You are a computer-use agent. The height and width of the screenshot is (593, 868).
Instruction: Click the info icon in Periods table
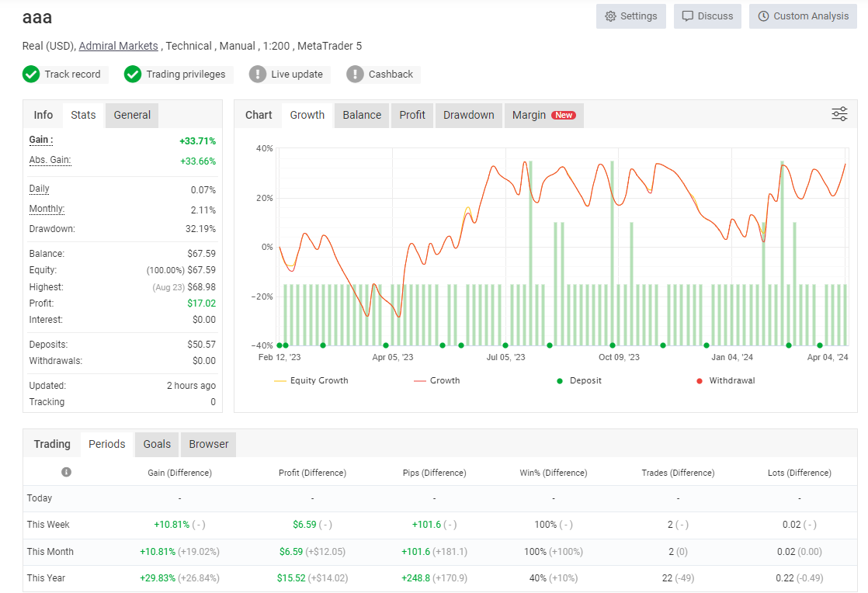coord(66,472)
